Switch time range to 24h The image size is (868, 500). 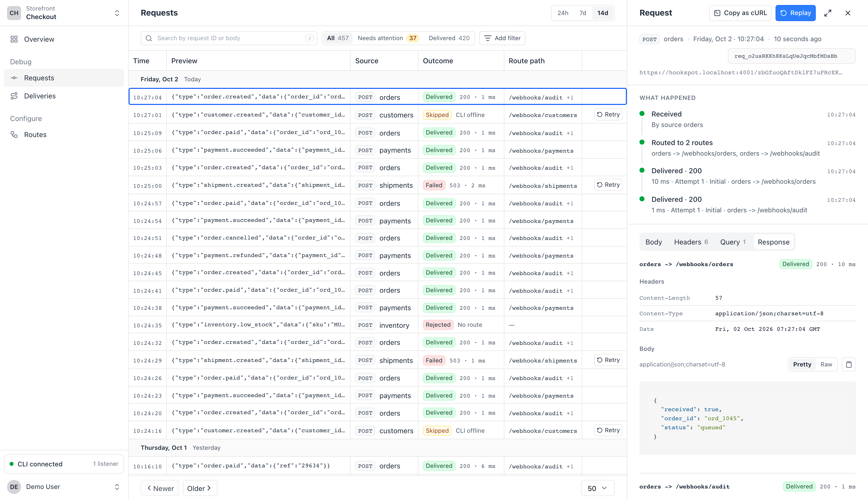pos(563,13)
